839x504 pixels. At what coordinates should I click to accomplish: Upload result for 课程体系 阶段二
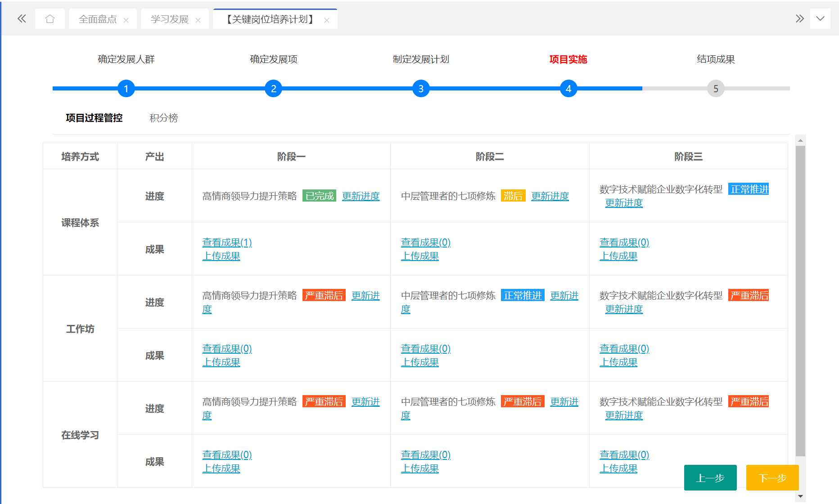coord(419,256)
